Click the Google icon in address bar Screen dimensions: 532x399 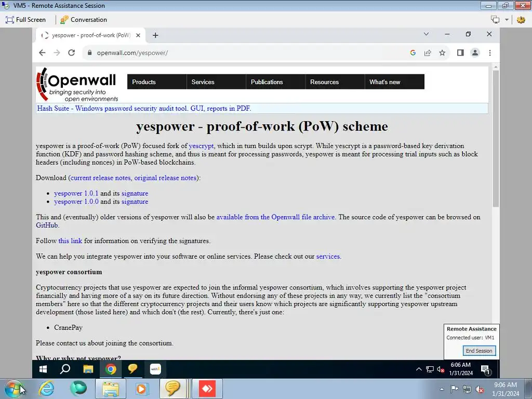point(413,52)
